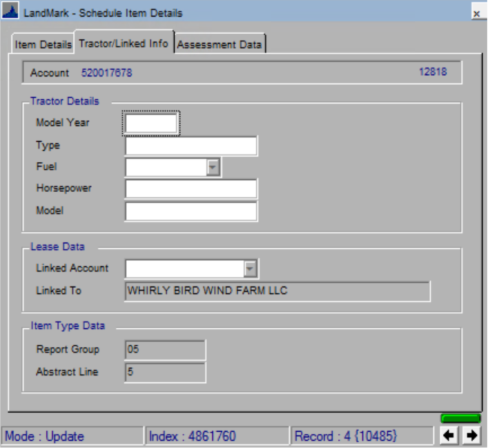Click Index : 4861760 status panel
Viewport: 488px width, 448px height.
(217, 436)
